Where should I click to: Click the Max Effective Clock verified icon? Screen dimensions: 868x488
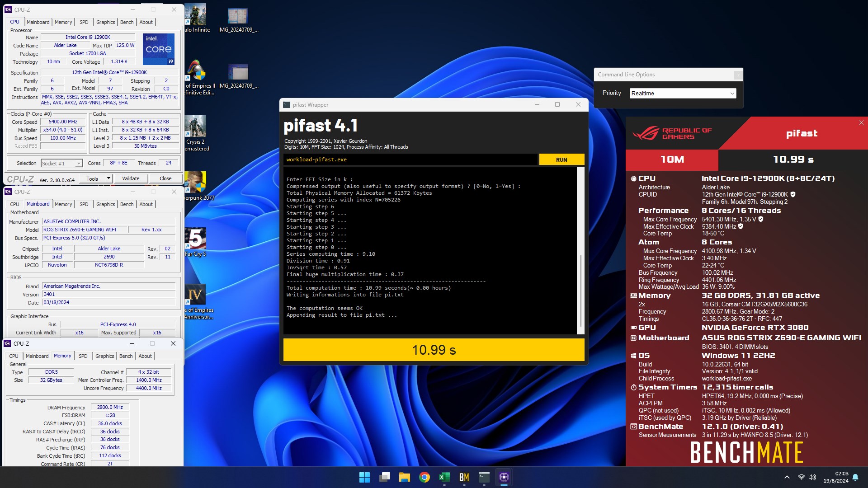741,227
